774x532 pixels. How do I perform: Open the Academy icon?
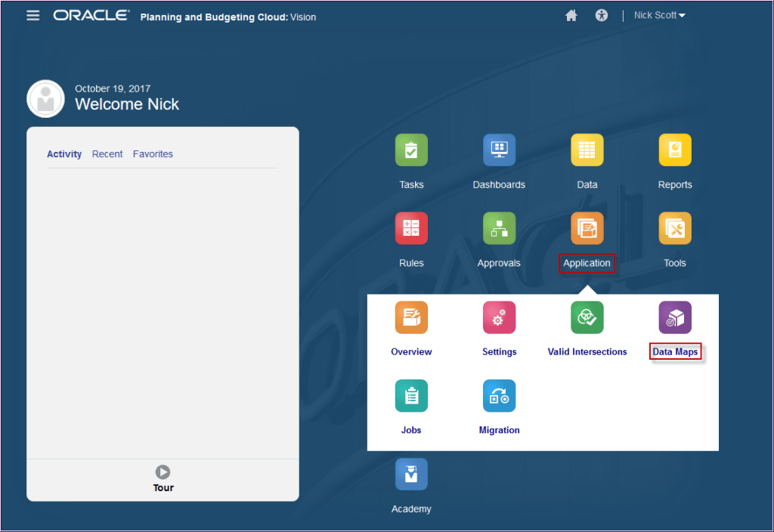(411, 475)
